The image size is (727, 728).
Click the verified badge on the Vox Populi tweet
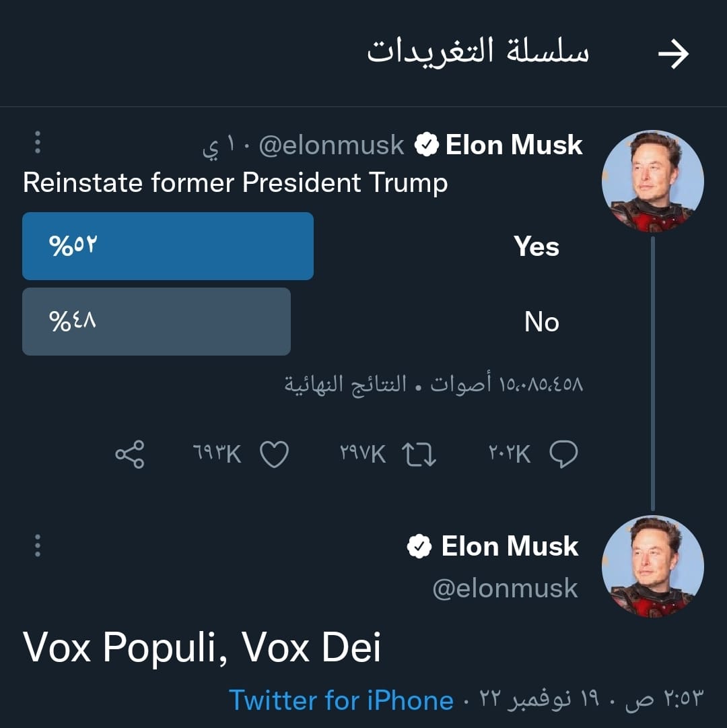(x=420, y=546)
